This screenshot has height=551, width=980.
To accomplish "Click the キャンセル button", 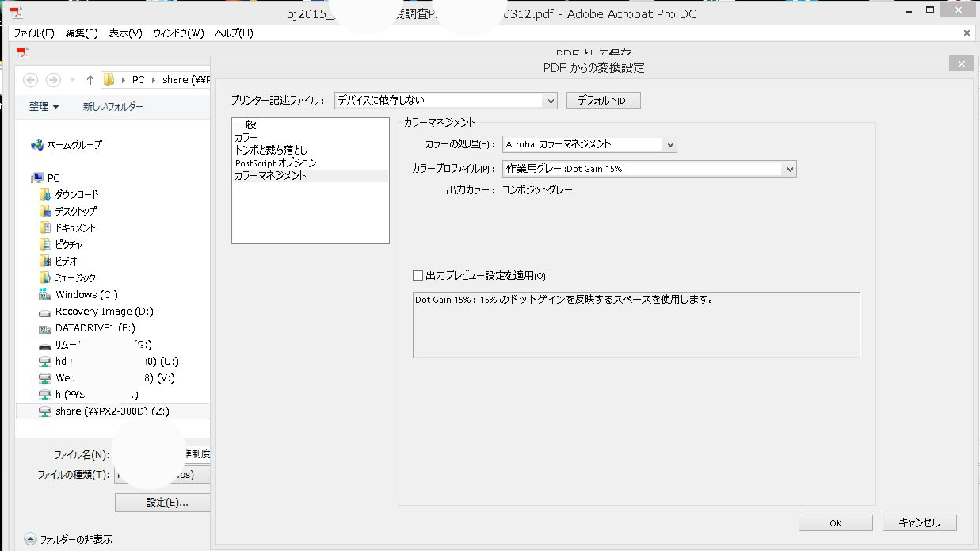I will click(x=920, y=523).
